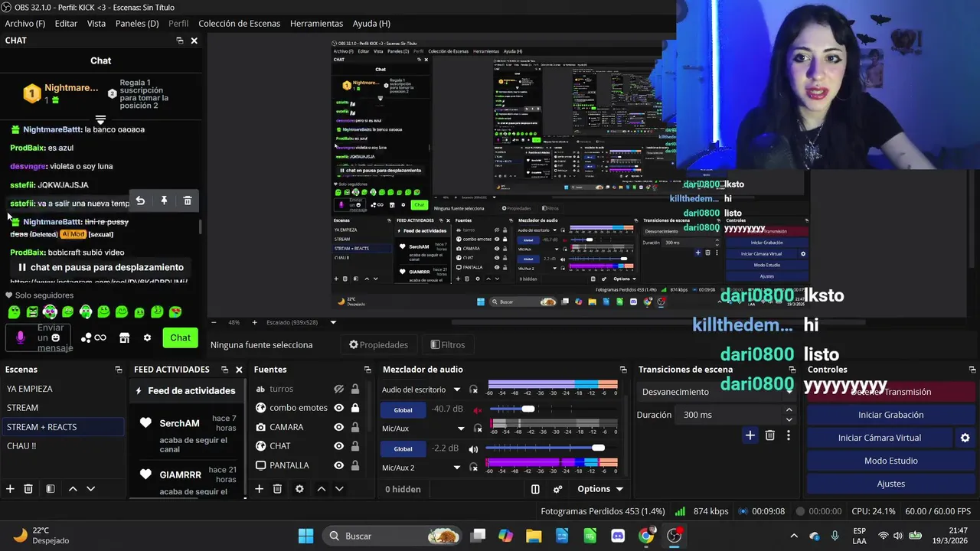Open chat settings gear icon
Image resolution: width=980 pixels, height=551 pixels.
coord(147,337)
